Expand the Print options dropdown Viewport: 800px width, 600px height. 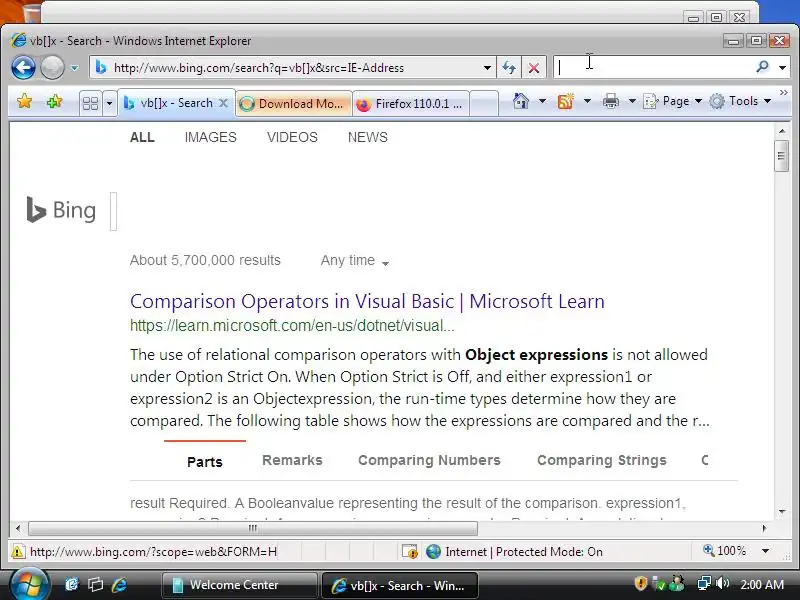632,101
